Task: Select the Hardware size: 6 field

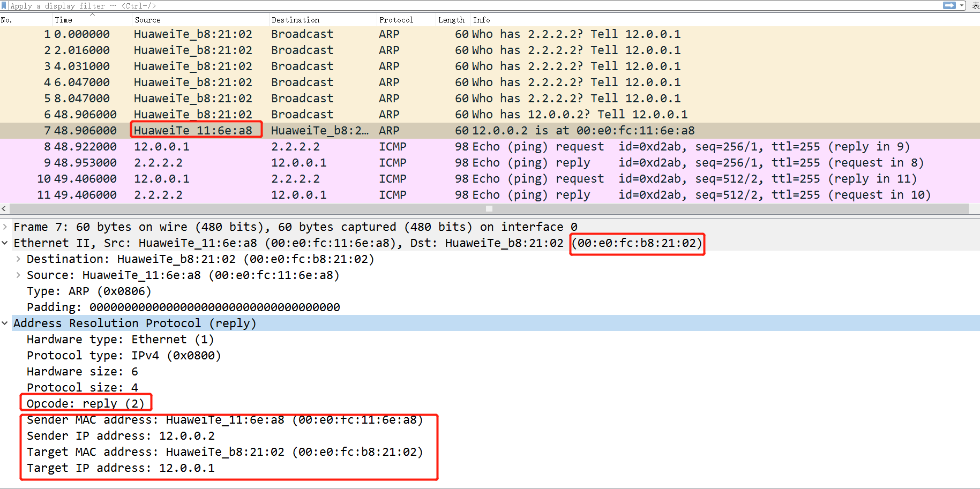Action: pyautogui.click(x=83, y=372)
